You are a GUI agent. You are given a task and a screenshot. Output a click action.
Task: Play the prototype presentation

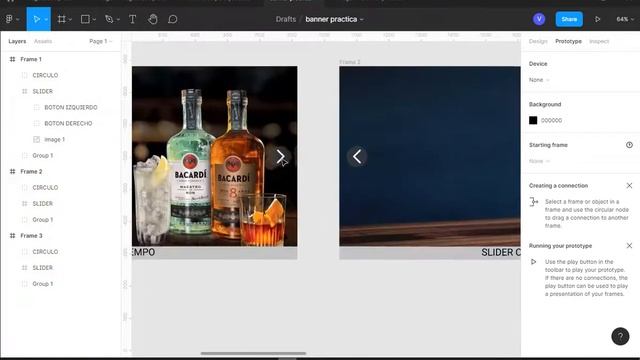(598, 19)
